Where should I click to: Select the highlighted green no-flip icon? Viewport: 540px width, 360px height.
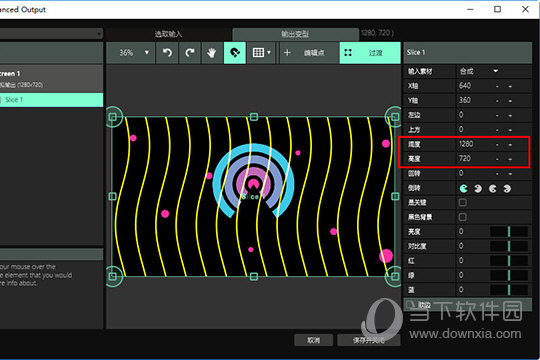coord(464,188)
